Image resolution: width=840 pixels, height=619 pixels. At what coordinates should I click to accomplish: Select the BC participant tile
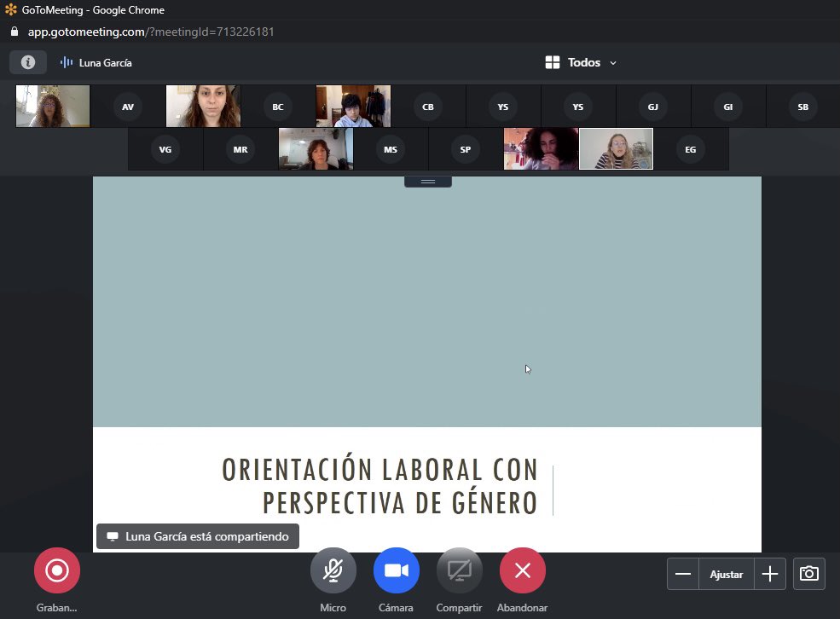point(278,107)
